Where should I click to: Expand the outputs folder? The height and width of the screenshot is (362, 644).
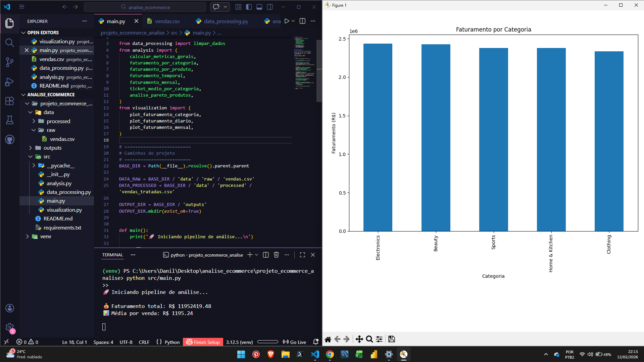[52, 148]
